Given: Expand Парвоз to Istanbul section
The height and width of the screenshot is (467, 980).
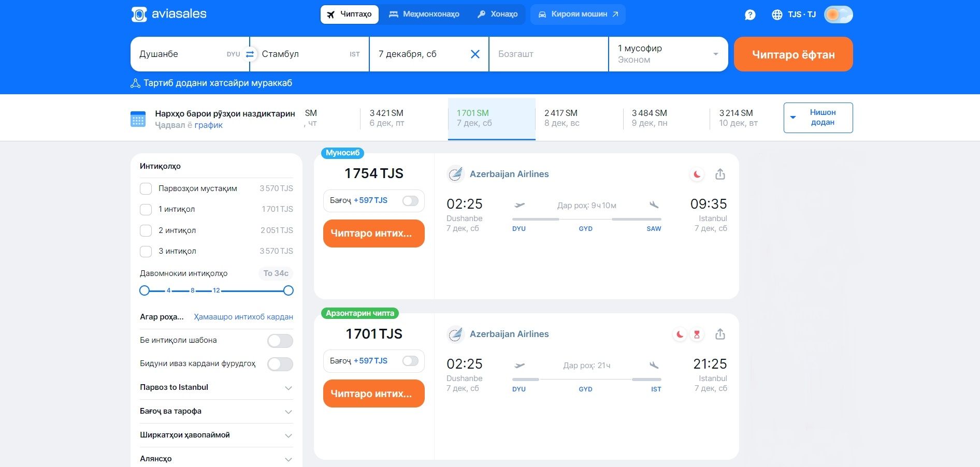Looking at the screenshot, I should [217, 388].
